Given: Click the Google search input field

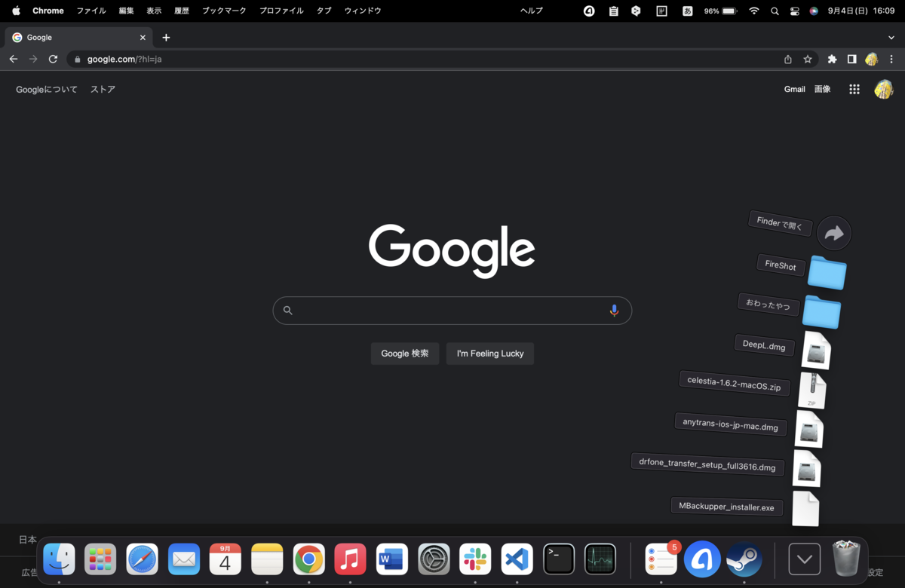Looking at the screenshot, I should tap(452, 311).
